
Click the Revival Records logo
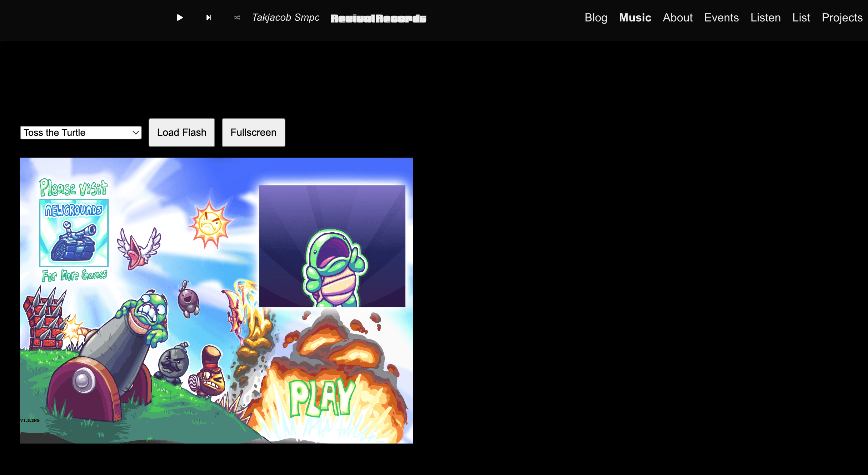point(378,18)
